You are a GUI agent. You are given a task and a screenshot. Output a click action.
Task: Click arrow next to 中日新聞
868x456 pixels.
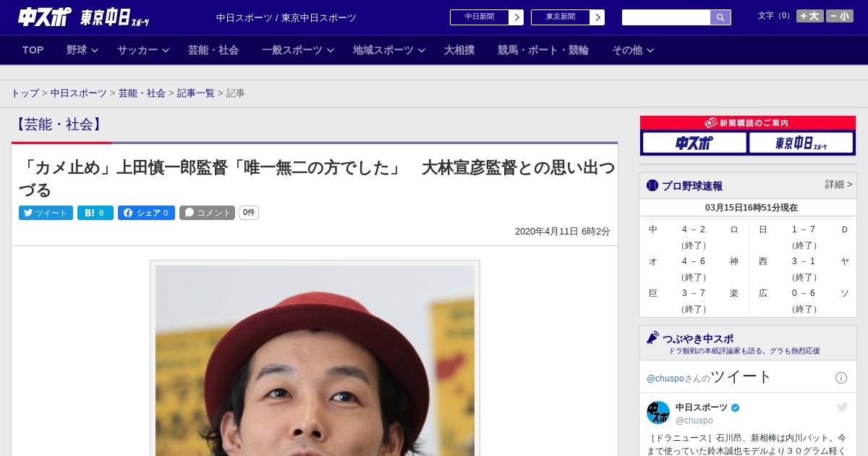click(x=516, y=17)
